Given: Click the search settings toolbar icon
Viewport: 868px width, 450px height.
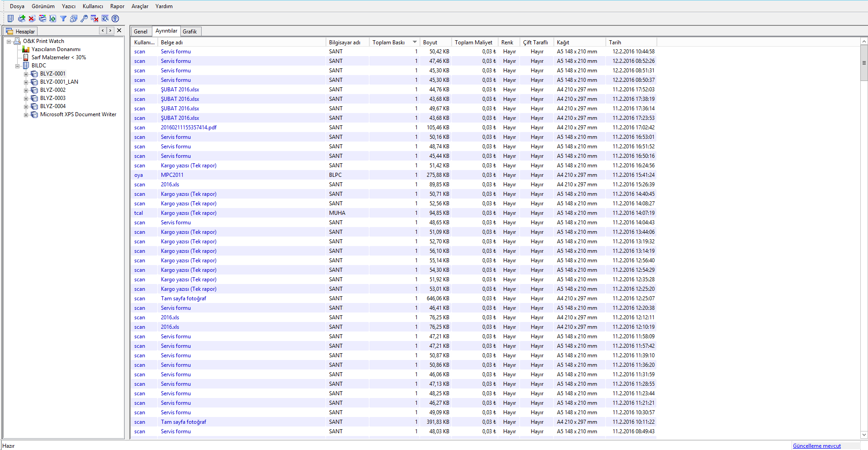Looking at the screenshot, I should click(x=105, y=19).
